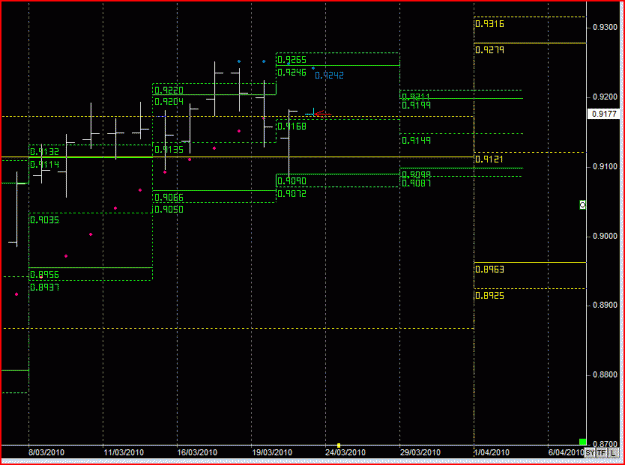
Task: Click the O marker on price axis
Action: [582, 205]
